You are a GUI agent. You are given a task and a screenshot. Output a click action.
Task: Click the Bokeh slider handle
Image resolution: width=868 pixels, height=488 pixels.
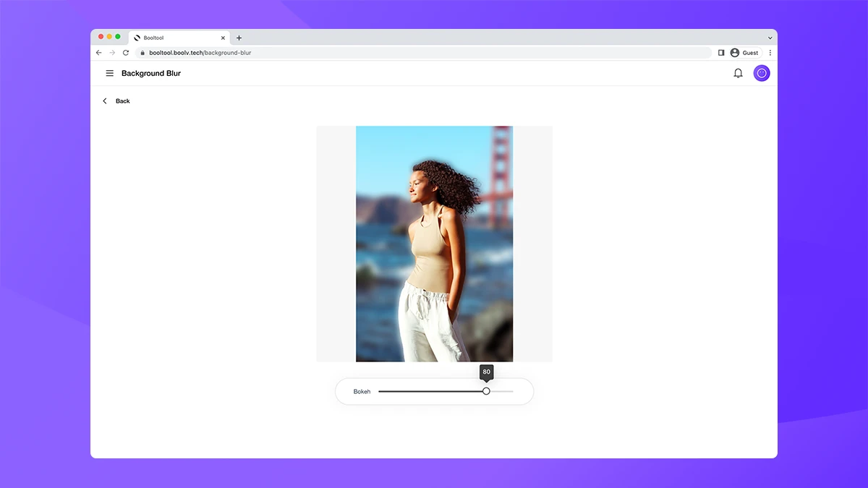(x=486, y=391)
